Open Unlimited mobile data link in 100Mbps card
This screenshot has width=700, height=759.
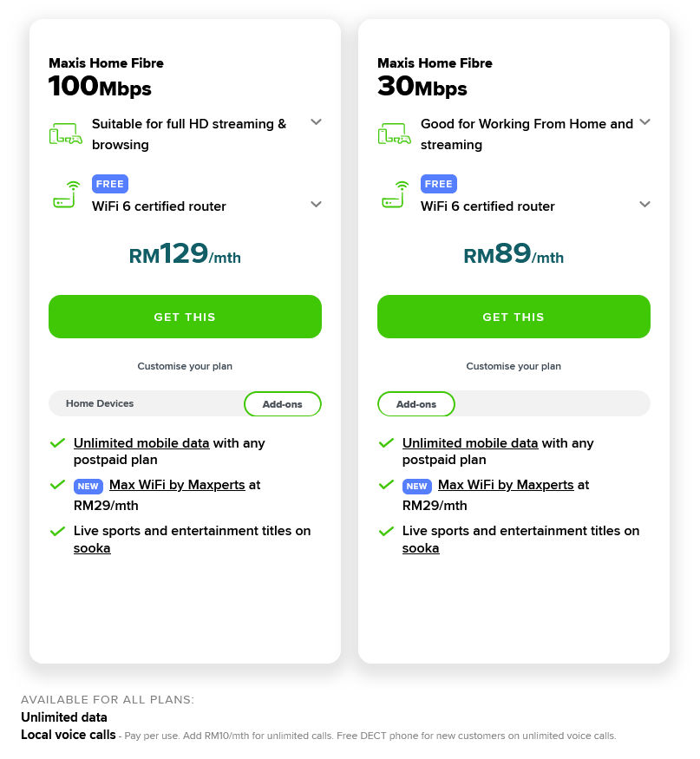(141, 443)
